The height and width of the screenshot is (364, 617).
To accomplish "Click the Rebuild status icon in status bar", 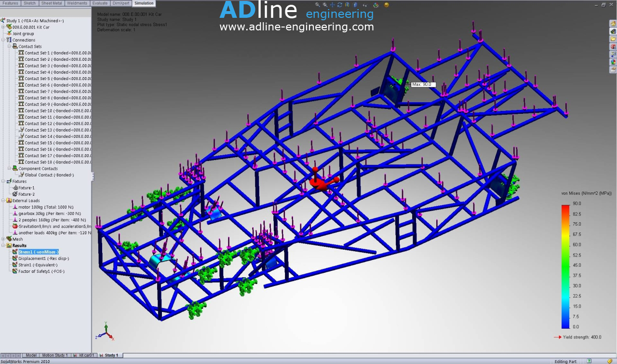I will (609, 361).
